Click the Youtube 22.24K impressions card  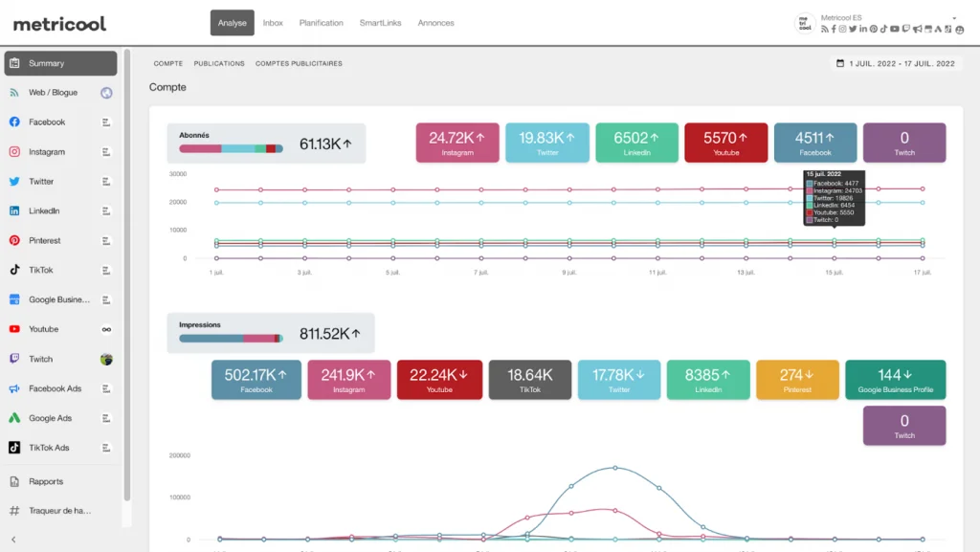[439, 380]
